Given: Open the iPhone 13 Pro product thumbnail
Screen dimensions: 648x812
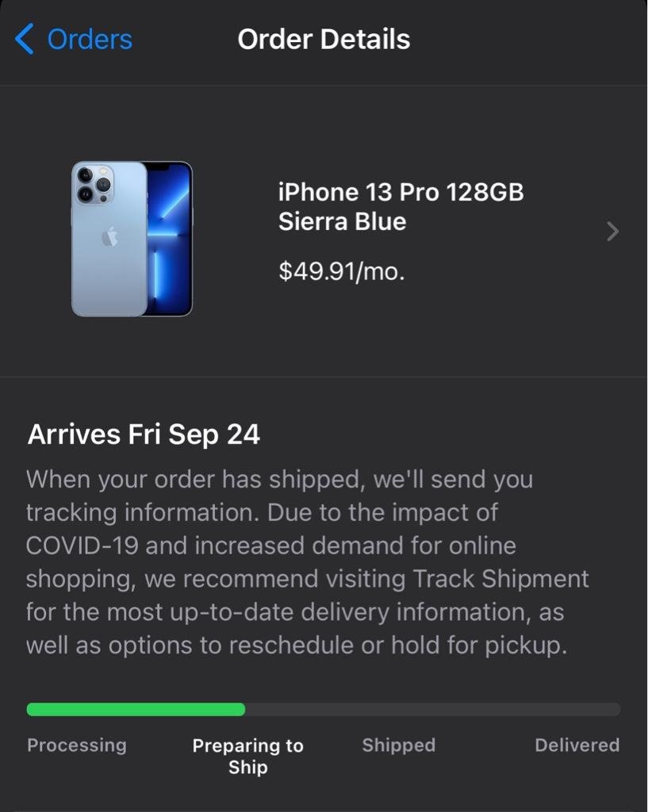Looking at the screenshot, I should 132,239.
